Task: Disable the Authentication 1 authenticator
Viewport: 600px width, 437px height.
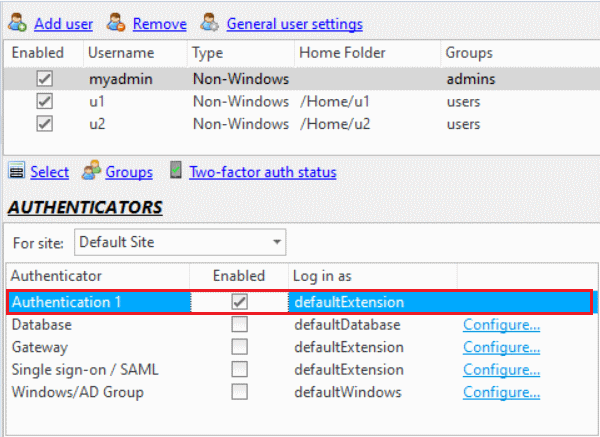Action: [x=239, y=301]
